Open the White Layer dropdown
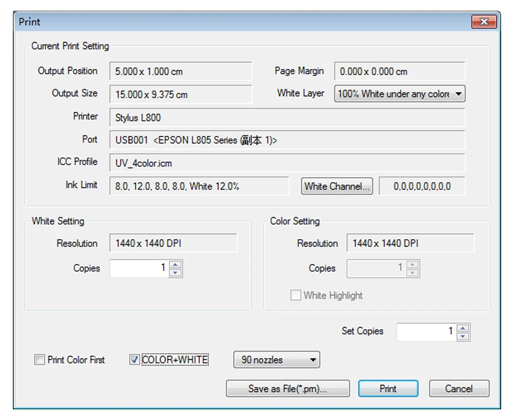 click(399, 94)
